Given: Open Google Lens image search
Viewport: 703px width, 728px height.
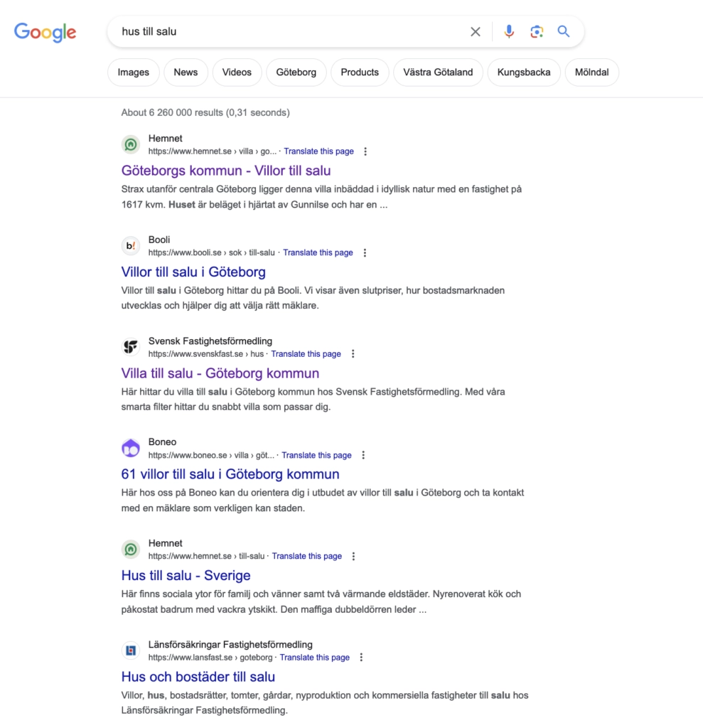Looking at the screenshot, I should [537, 31].
